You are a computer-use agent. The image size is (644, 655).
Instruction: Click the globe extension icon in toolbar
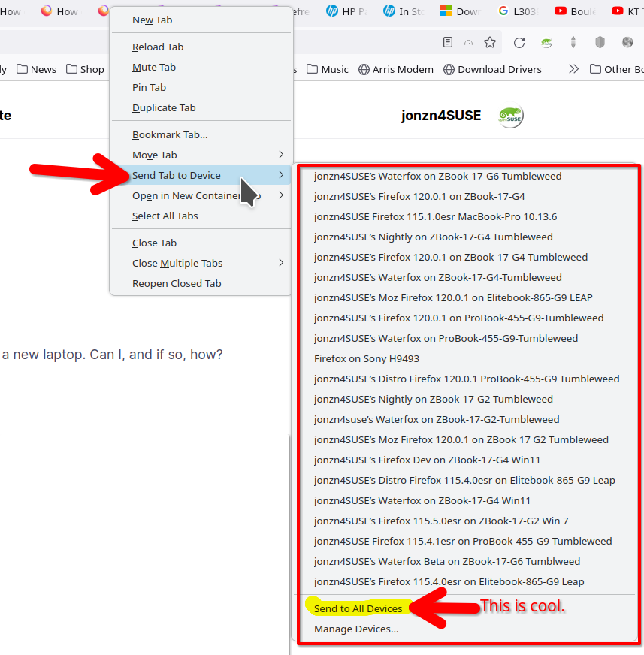[x=627, y=42]
